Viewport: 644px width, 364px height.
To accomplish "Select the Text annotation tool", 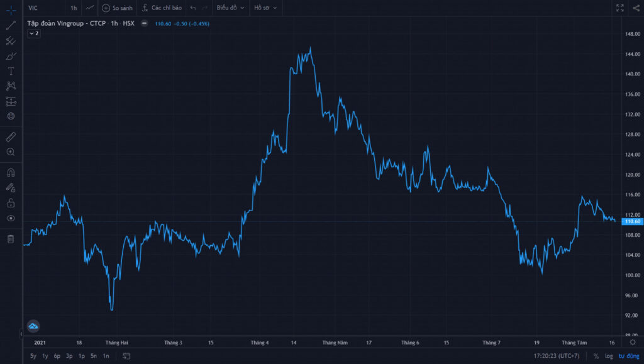I will (x=11, y=71).
